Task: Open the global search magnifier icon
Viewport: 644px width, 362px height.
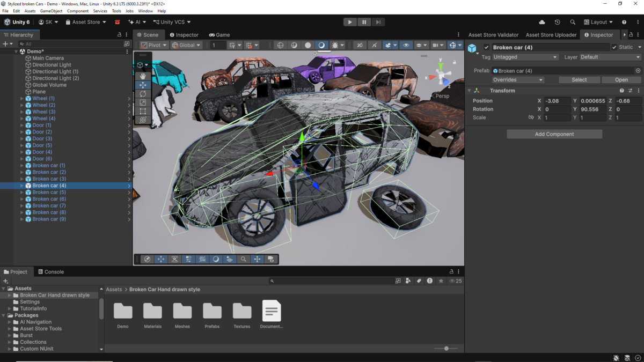Action: click(x=573, y=22)
